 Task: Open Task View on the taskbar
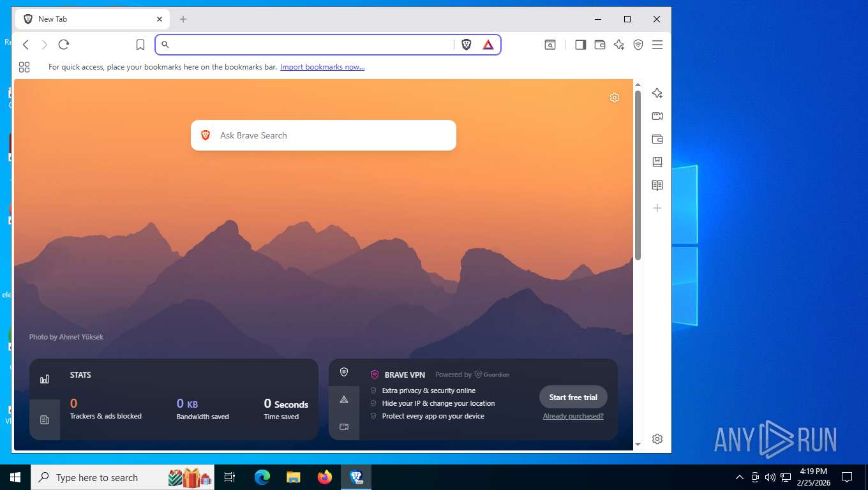pyautogui.click(x=230, y=477)
